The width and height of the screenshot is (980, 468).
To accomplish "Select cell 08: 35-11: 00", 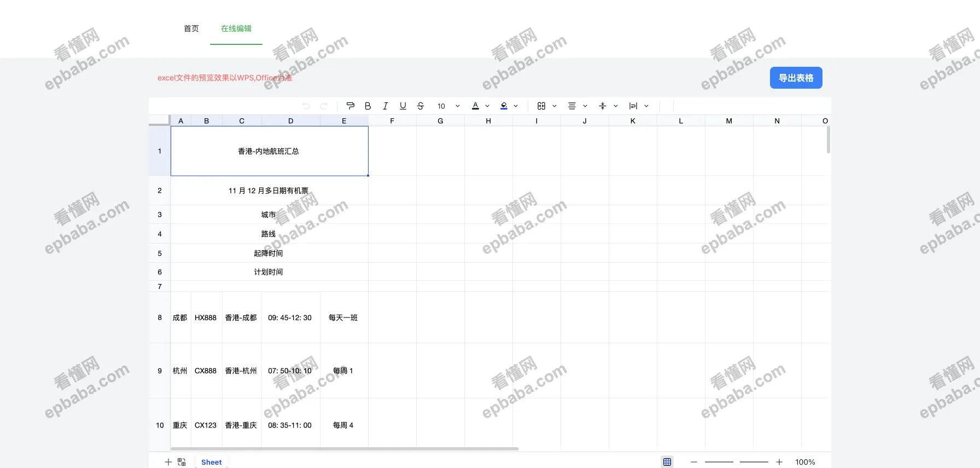I will pos(291,425).
